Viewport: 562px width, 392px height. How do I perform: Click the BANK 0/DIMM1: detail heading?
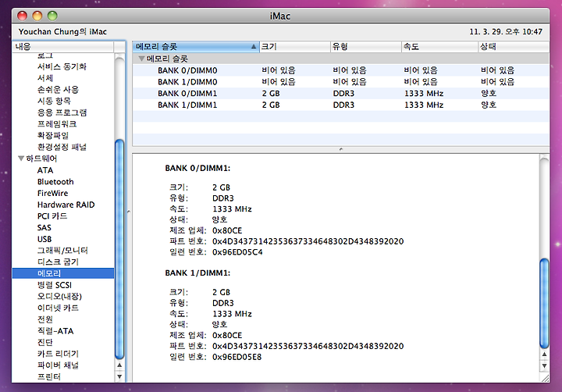click(197, 168)
